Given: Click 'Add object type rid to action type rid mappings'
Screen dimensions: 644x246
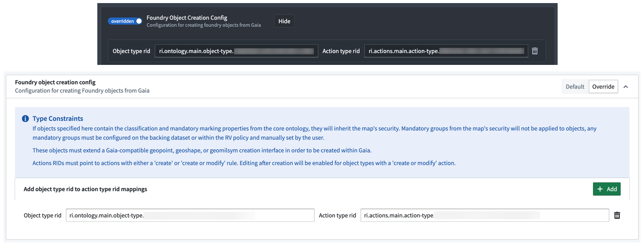Looking at the screenshot, I should pos(85,189).
